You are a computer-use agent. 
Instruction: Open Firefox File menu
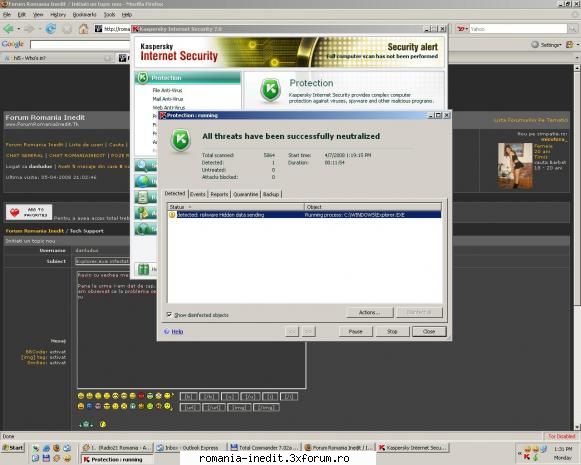[x=7, y=14]
